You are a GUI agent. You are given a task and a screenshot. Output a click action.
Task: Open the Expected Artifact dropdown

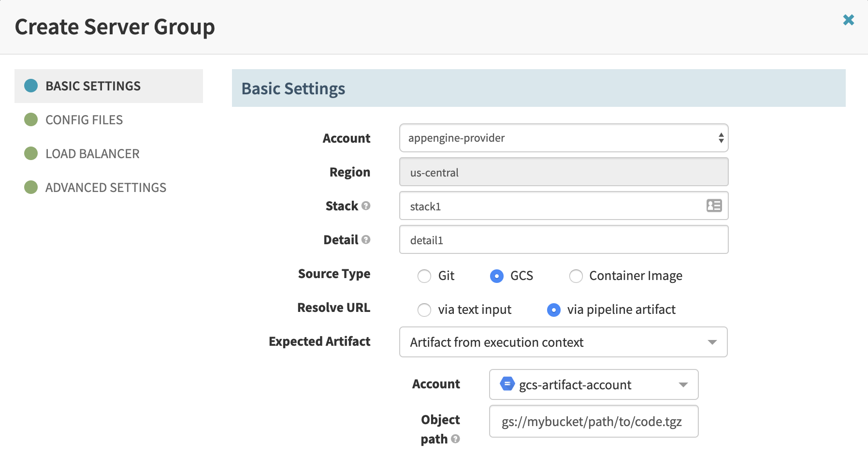tap(563, 342)
